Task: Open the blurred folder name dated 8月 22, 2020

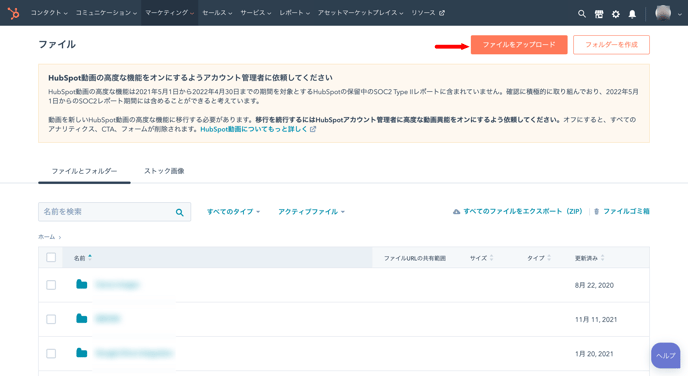Action: 117,285
